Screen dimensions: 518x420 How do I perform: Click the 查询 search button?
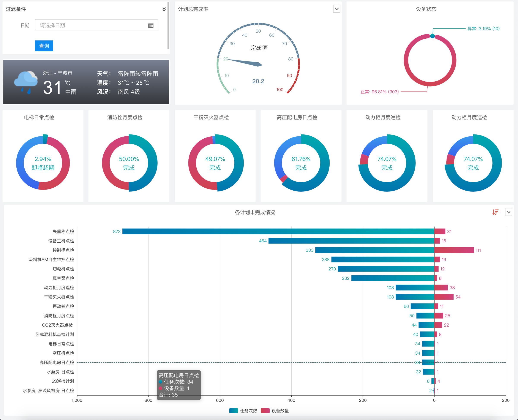coord(44,46)
